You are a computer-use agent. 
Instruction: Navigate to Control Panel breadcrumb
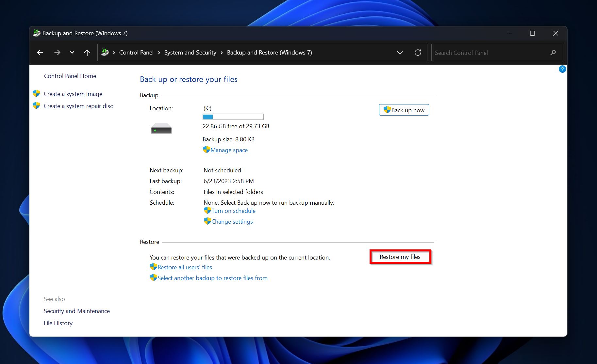136,52
